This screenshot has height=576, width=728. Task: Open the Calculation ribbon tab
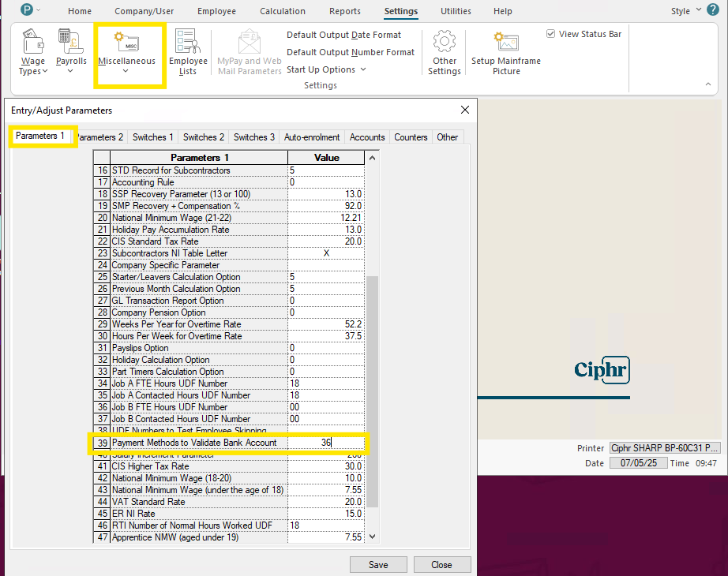click(283, 11)
